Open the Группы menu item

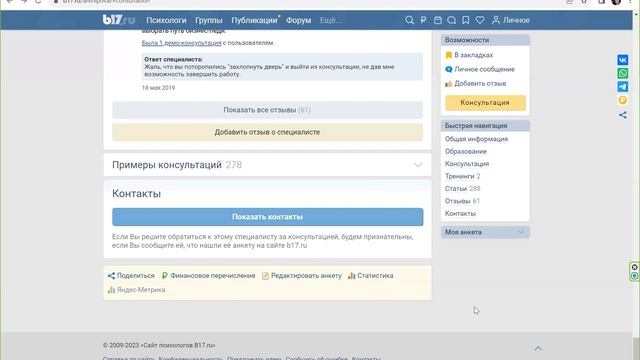[209, 20]
